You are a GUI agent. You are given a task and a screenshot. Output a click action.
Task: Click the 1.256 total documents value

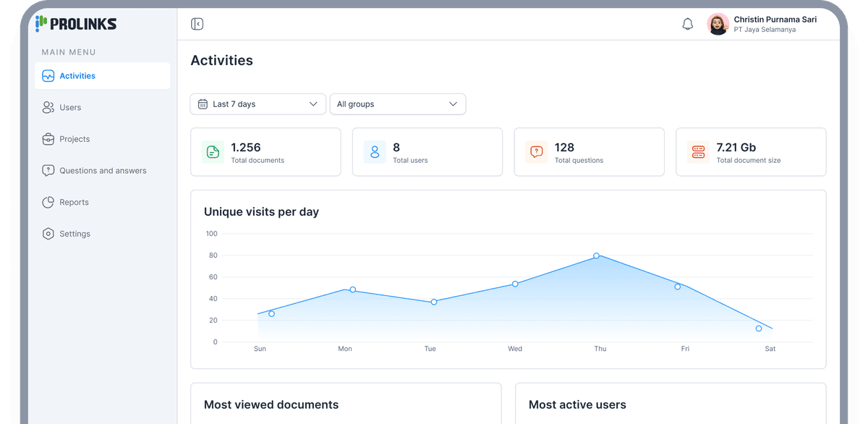click(246, 148)
